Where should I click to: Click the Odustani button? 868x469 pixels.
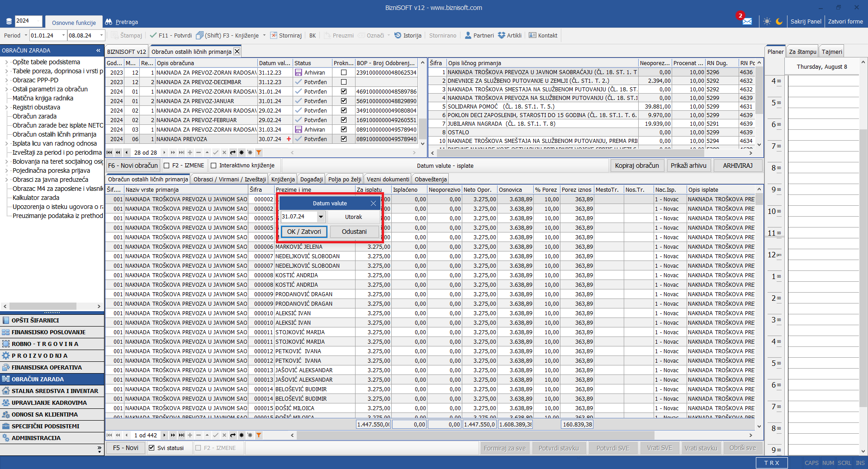coord(354,232)
